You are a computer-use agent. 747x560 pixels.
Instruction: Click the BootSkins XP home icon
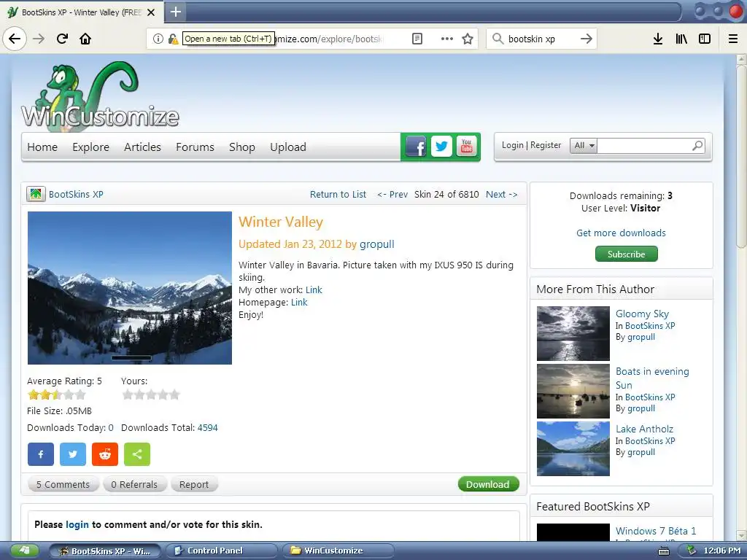[36, 194]
